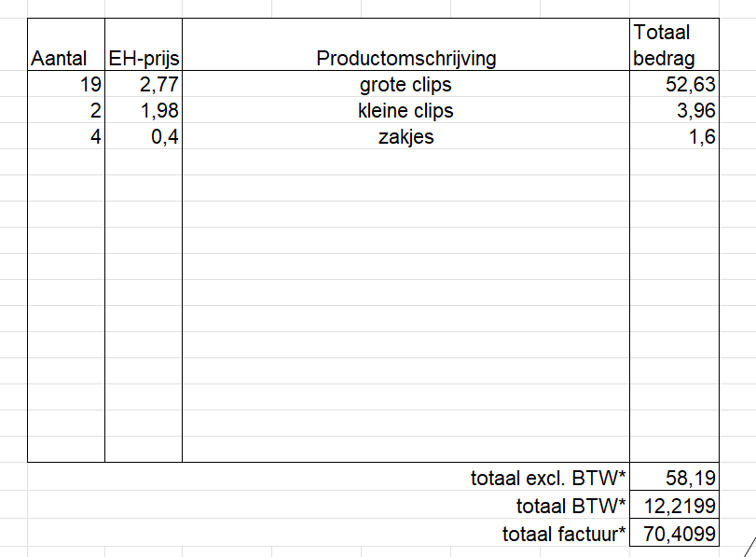Click the quantity 4 cell

(x=66, y=136)
